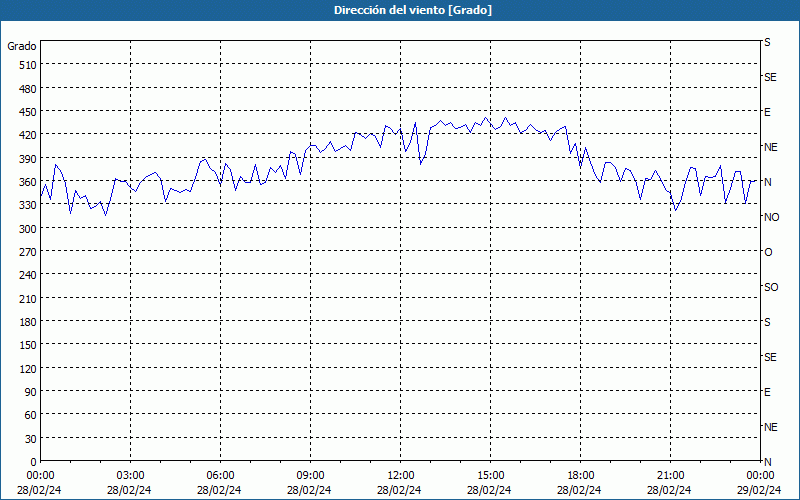
Task: Select the 450 degree axis label
Action: [28, 112]
